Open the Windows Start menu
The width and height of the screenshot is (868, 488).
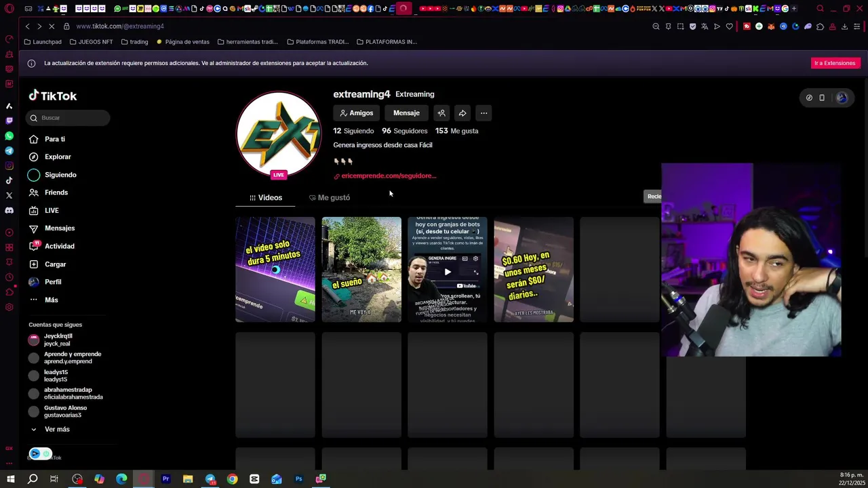[10, 479]
